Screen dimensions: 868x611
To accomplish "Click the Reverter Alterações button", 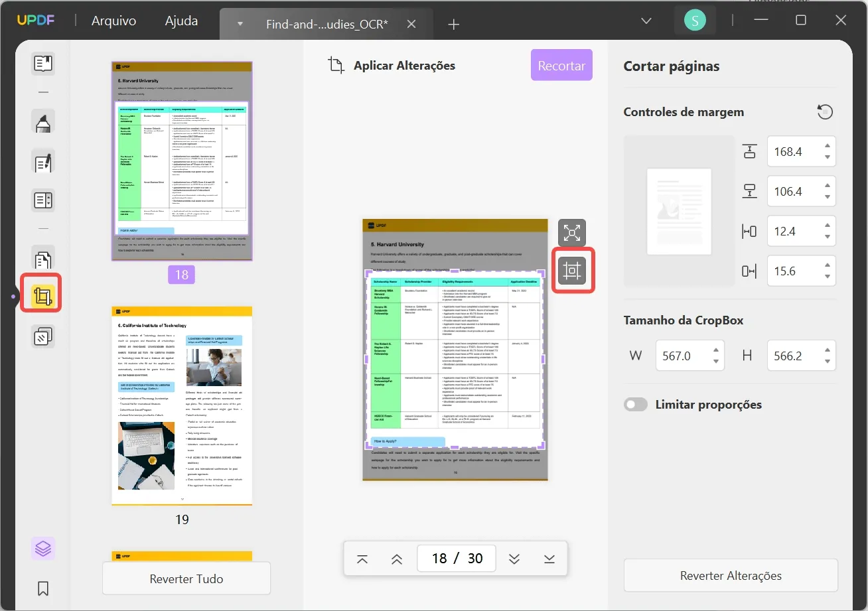I will click(x=731, y=576).
